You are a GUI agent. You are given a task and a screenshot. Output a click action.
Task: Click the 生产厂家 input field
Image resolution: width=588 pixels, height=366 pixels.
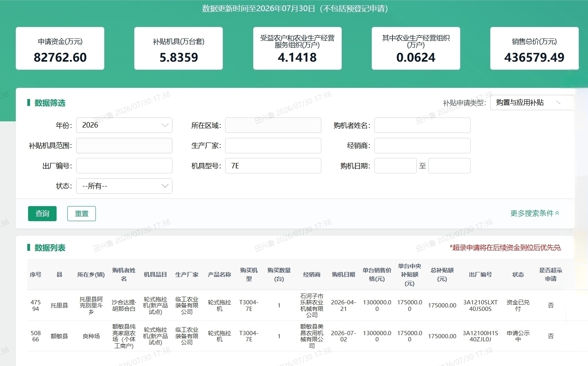(x=273, y=146)
